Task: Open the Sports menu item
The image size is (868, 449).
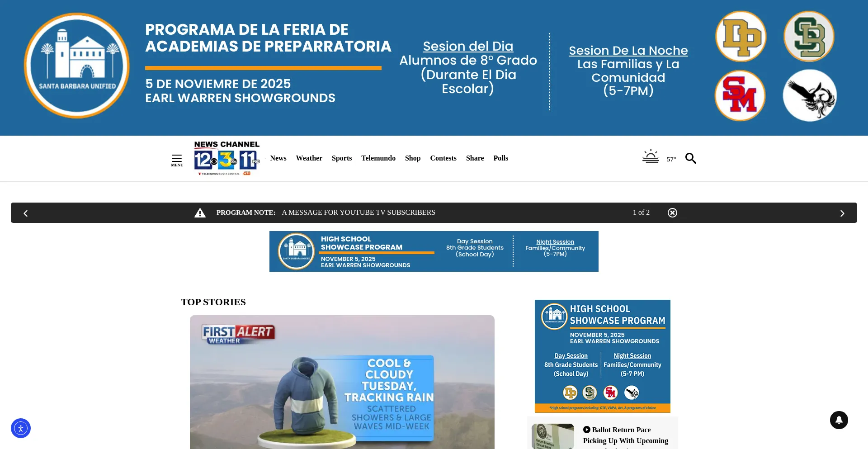Action: pos(341,158)
